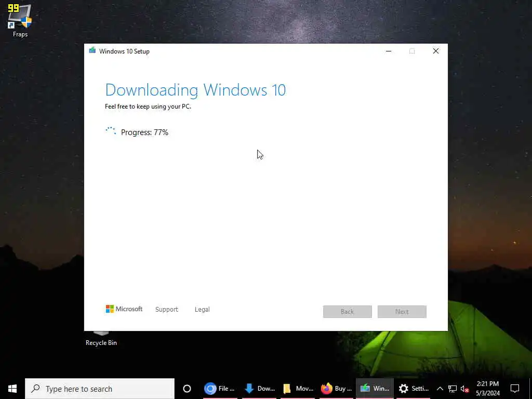The image size is (532, 399).
Task: Click the Win... setup taskbar button
Action: [375, 389]
